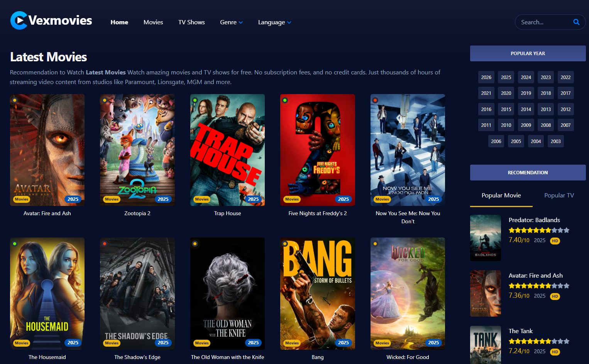Viewport: 589px width, 364px height.
Task: Click the 2025 year badge on the Zootopia 2 poster
Action: [x=163, y=199]
